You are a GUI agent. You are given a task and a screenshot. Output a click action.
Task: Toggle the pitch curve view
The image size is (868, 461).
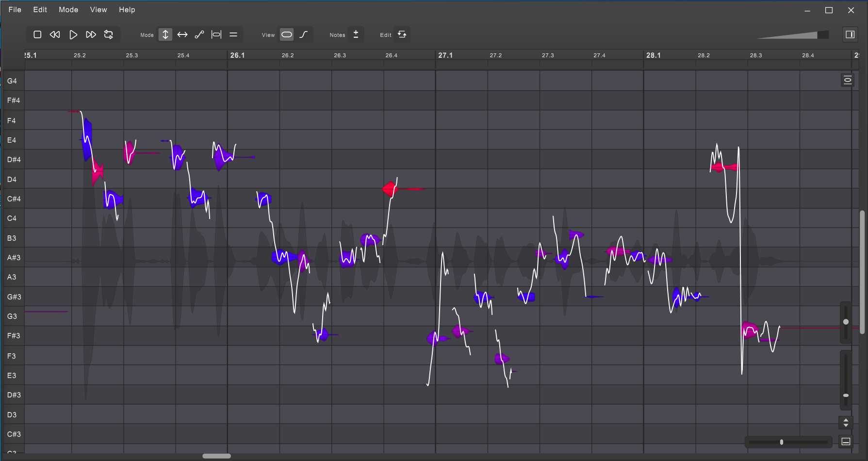304,34
